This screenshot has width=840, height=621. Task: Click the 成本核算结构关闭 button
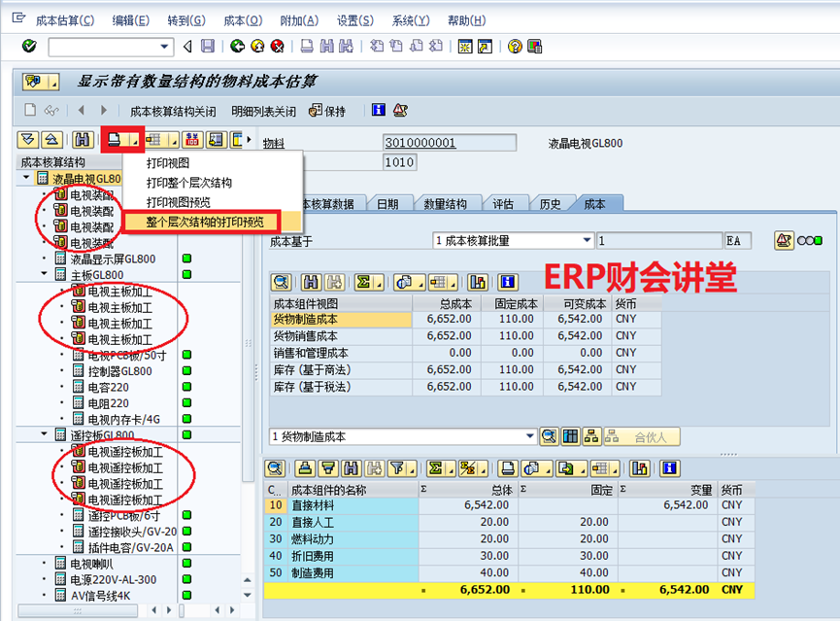(x=173, y=111)
